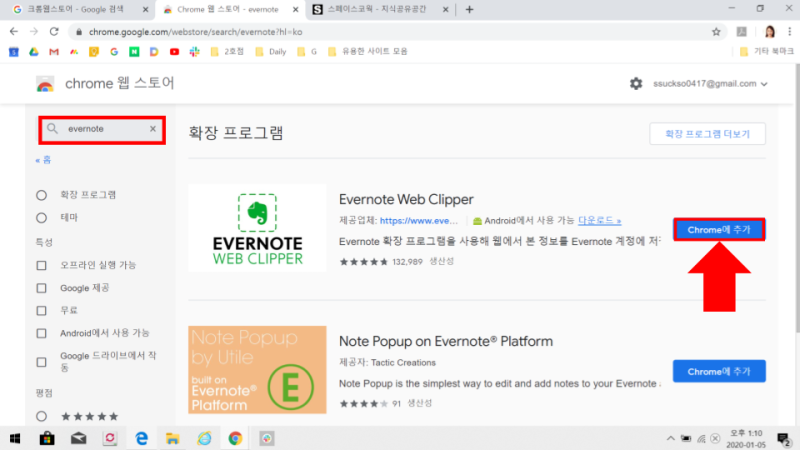Check the Android에서 사용 가능 checkbox
800x450 pixels.
pyautogui.click(x=41, y=333)
